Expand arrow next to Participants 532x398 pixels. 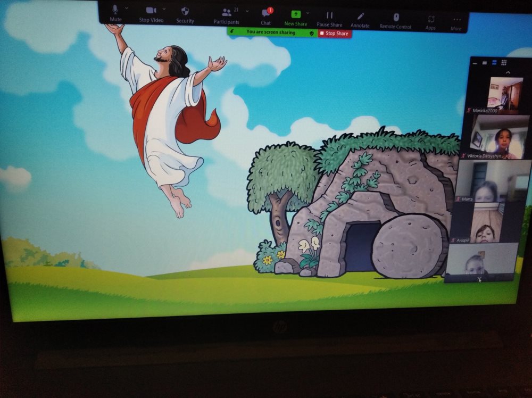point(247,11)
